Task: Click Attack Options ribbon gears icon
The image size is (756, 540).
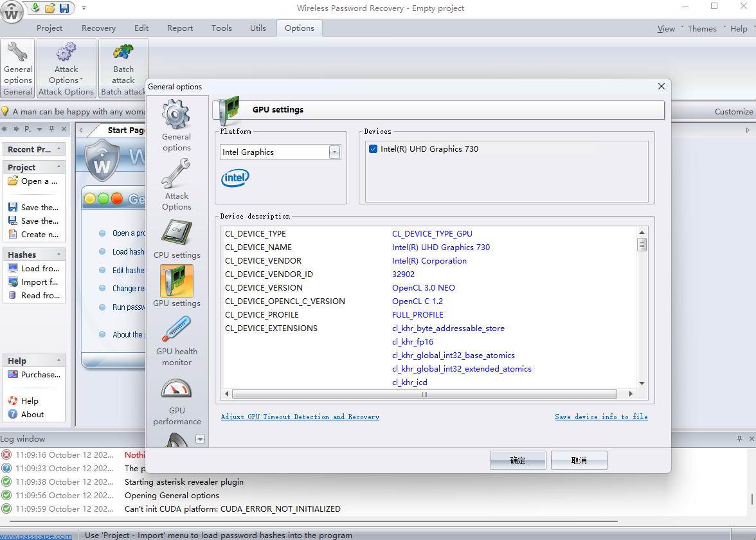Action: [66, 52]
